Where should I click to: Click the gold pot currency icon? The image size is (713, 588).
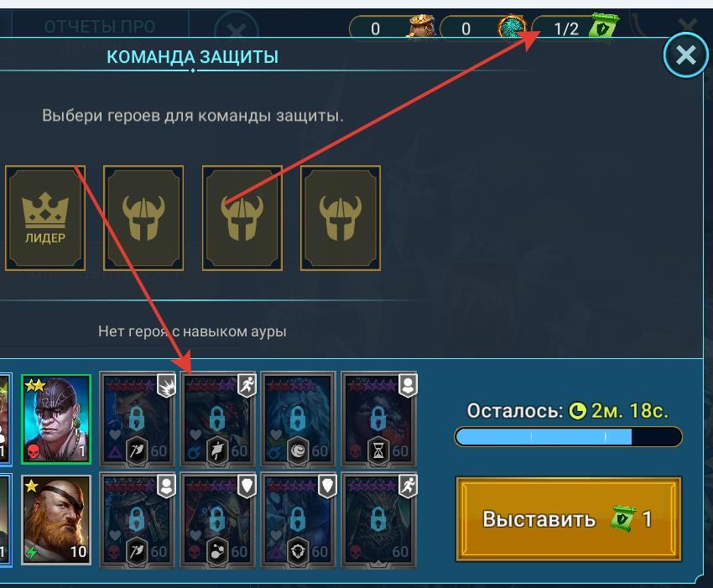coord(420,28)
